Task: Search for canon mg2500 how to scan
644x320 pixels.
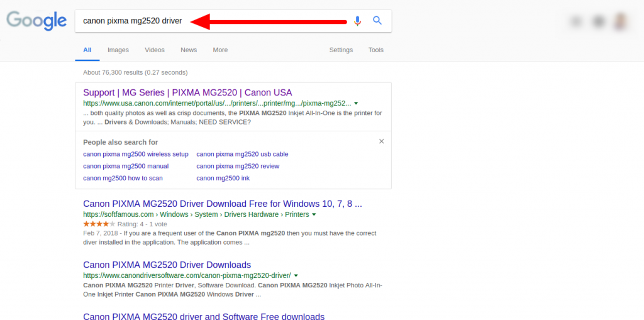Action: click(123, 178)
